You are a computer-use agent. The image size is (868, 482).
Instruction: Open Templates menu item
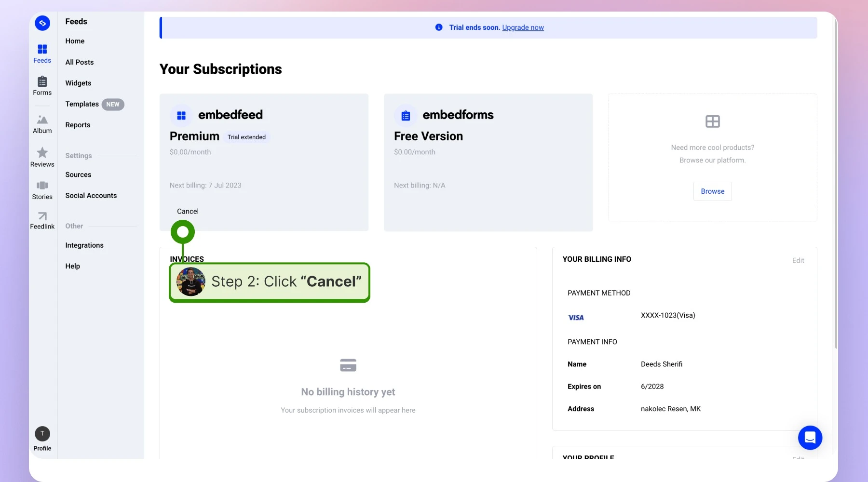coord(82,104)
